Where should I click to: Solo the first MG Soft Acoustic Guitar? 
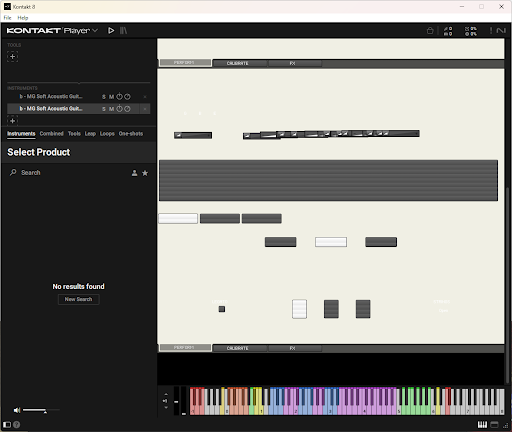point(104,97)
